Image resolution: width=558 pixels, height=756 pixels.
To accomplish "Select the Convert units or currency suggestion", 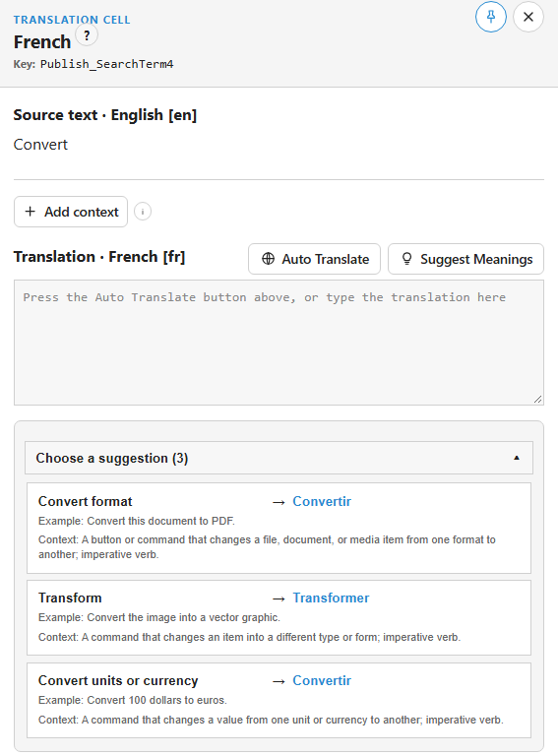I will (x=279, y=701).
